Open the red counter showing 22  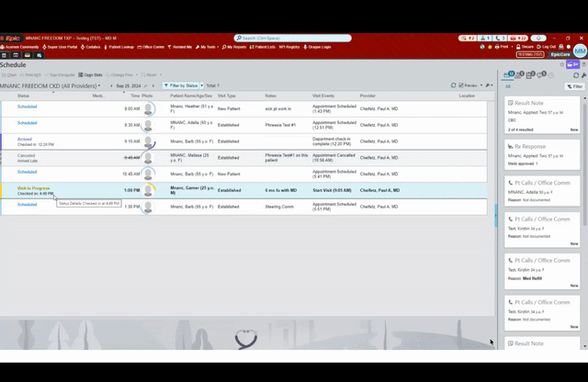click(x=517, y=38)
